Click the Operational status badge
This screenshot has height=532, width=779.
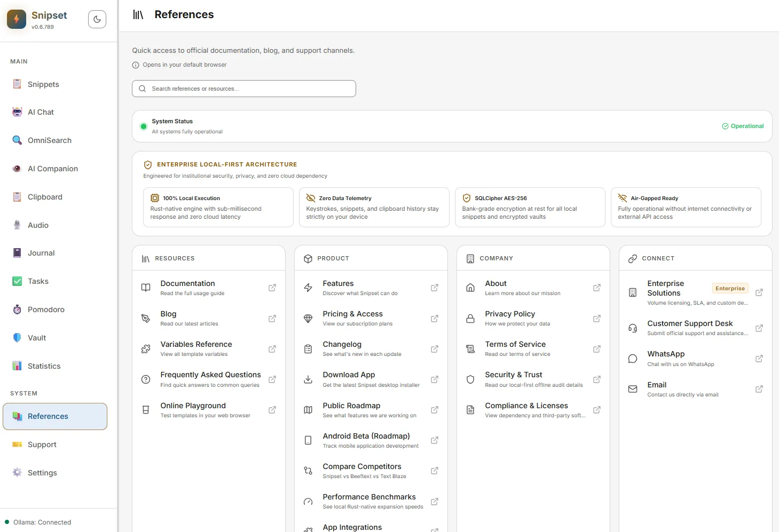click(743, 126)
